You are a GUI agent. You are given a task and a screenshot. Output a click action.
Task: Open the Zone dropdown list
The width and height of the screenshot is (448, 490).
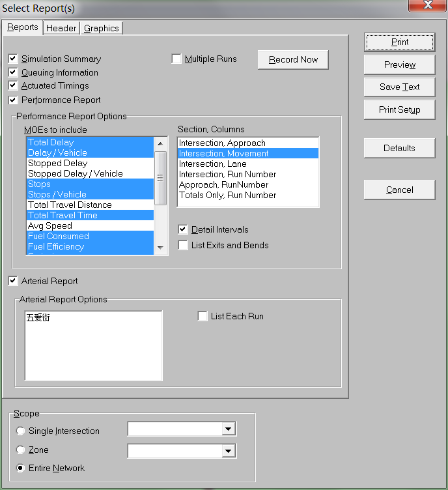[x=228, y=450]
